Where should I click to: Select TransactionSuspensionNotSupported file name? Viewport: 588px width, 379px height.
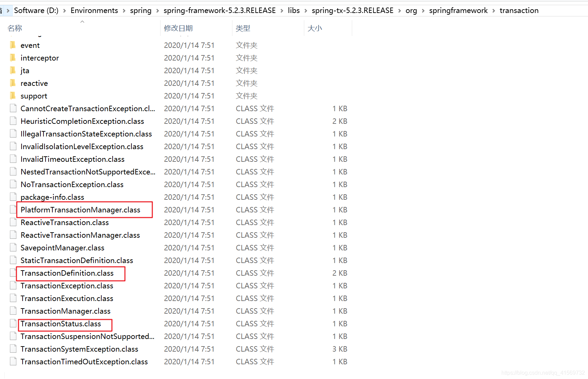(87, 336)
